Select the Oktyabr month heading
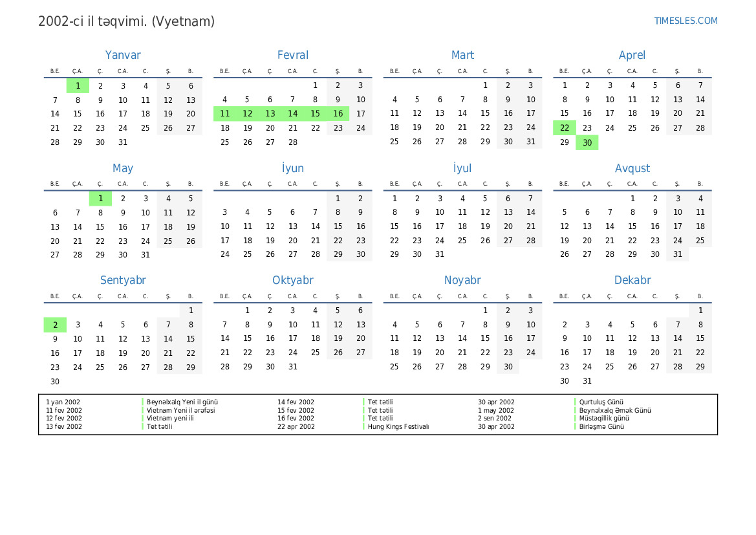The image size is (756, 535). [293, 280]
